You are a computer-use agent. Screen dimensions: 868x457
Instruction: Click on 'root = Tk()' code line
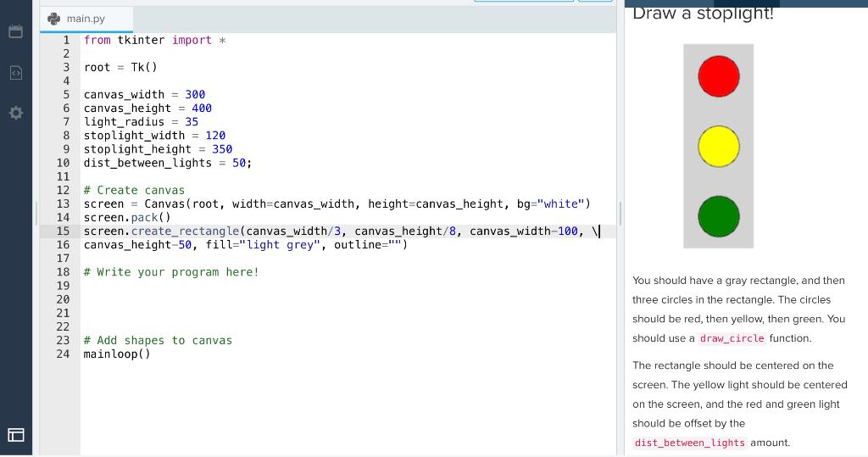120,67
